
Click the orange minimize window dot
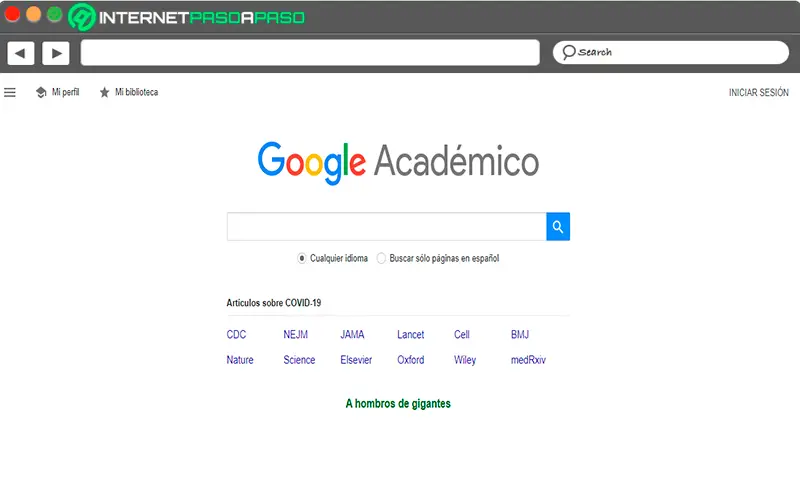point(34,14)
